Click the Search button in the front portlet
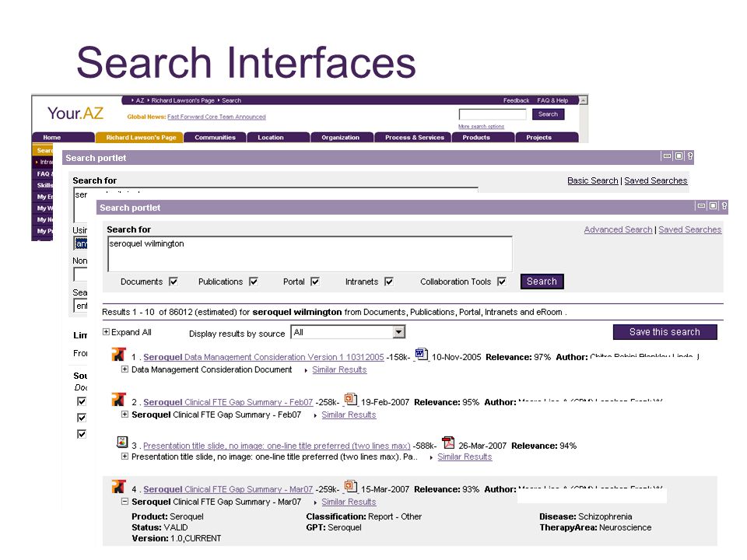Viewport: 747px width, 560px height. click(x=542, y=282)
